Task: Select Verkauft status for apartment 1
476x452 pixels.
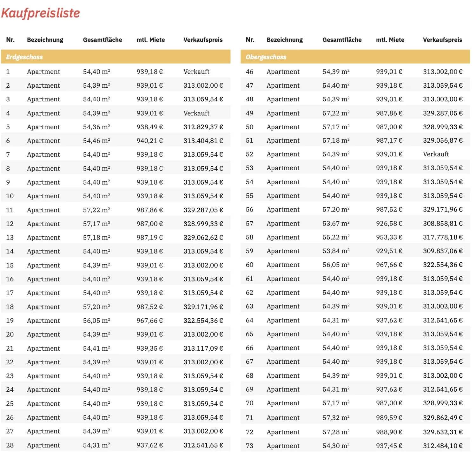Action: [196, 72]
